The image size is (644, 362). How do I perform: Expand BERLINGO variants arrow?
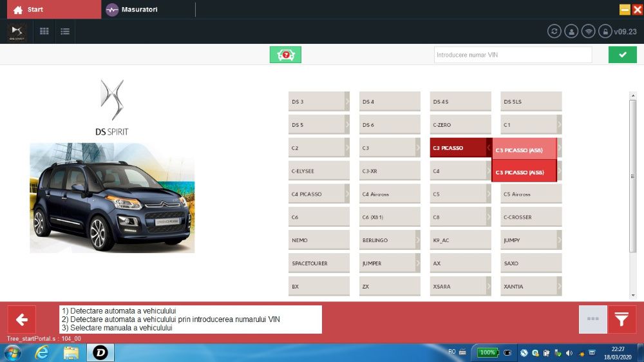tap(418, 240)
